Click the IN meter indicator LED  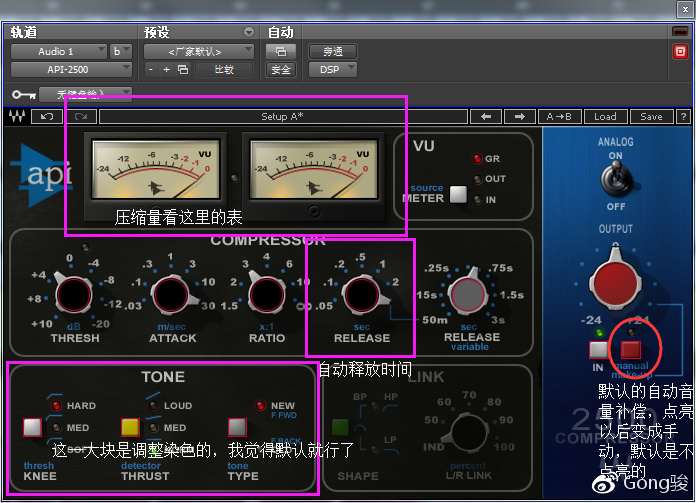point(478,200)
